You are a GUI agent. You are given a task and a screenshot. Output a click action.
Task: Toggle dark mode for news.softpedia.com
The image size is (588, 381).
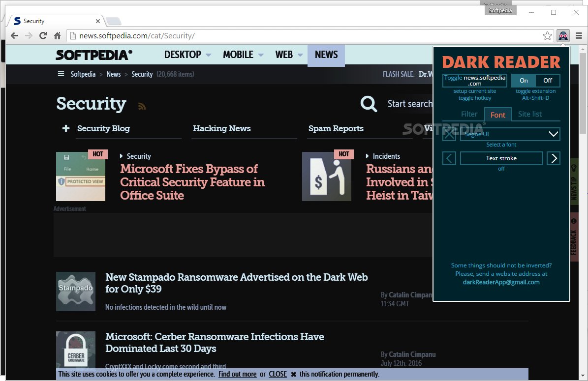click(x=475, y=80)
